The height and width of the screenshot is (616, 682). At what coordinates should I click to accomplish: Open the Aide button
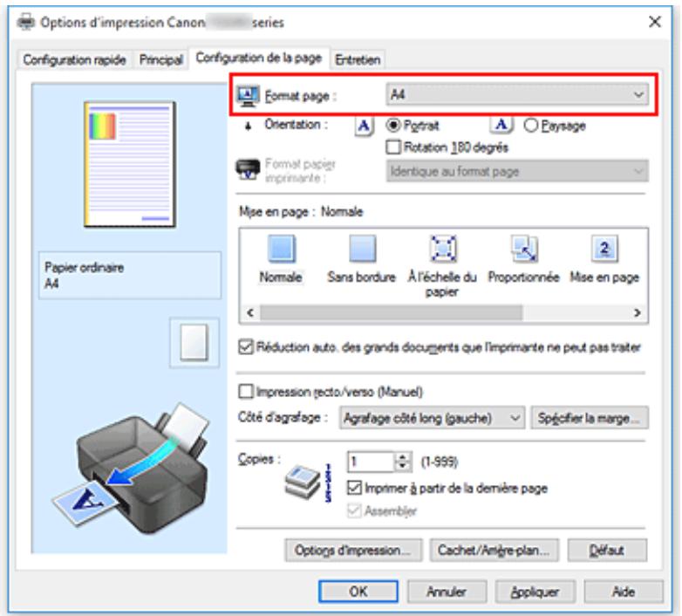click(x=624, y=592)
